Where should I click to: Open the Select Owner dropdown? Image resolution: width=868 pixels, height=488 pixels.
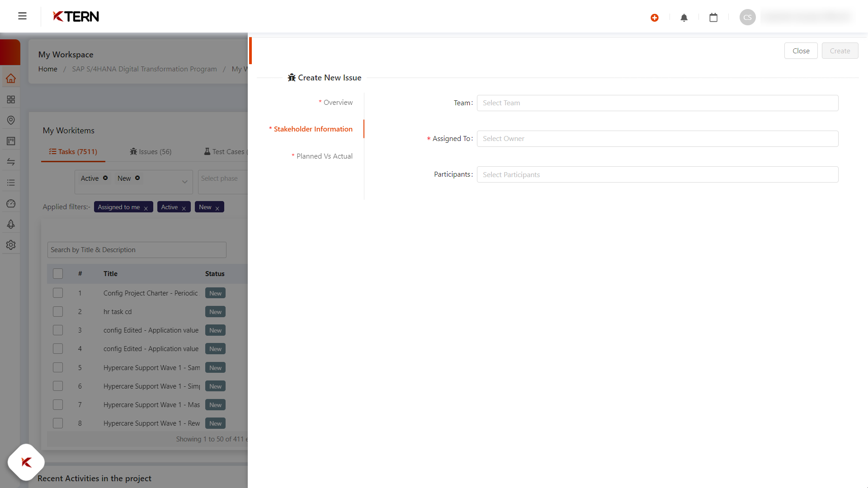pyautogui.click(x=657, y=139)
